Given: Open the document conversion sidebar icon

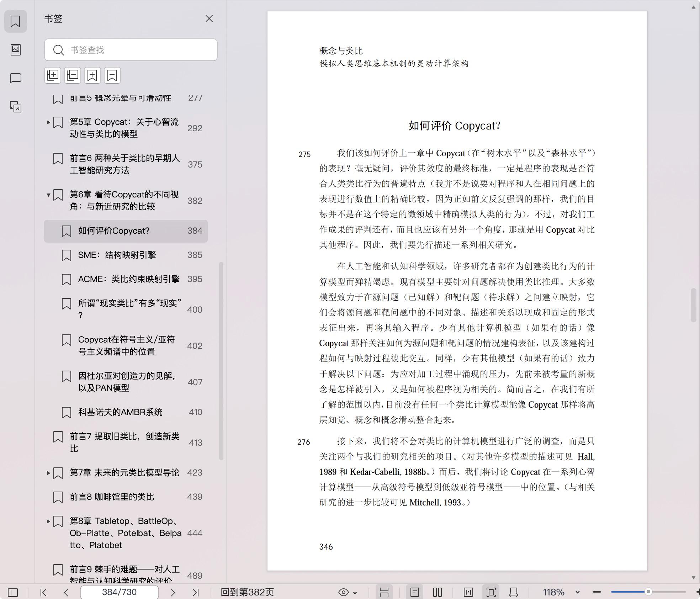Looking at the screenshot, I should point(15,106).
